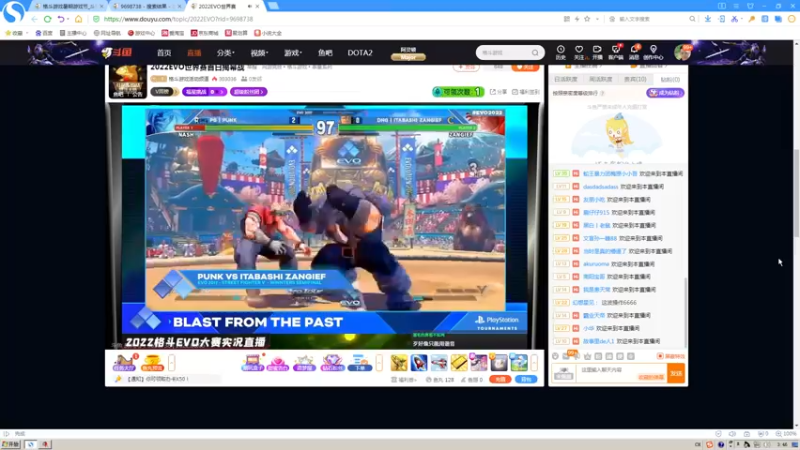This screenshot has width=800, height=450.
Task: Click the magnifier in the browser search box
Action: coord(692,19)
